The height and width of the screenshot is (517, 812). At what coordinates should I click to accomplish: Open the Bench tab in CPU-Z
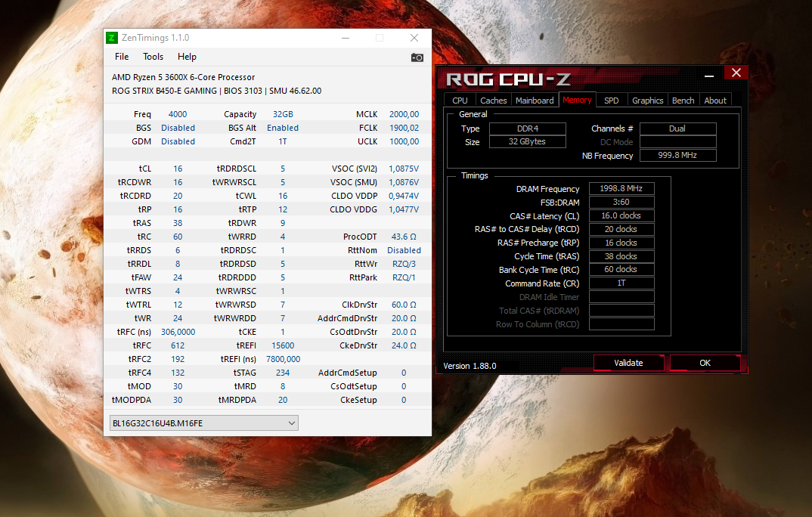pyautogui.click(x=683, y=101)
